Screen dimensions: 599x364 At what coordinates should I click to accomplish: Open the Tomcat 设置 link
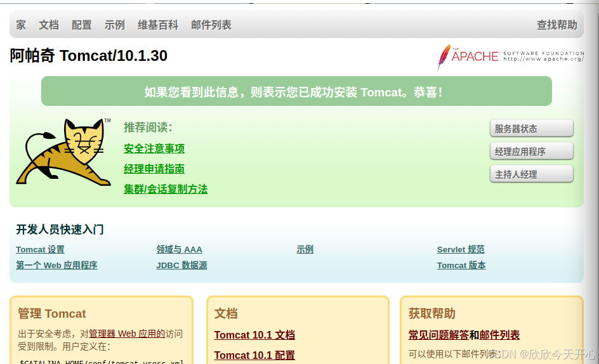pos(40,249)
